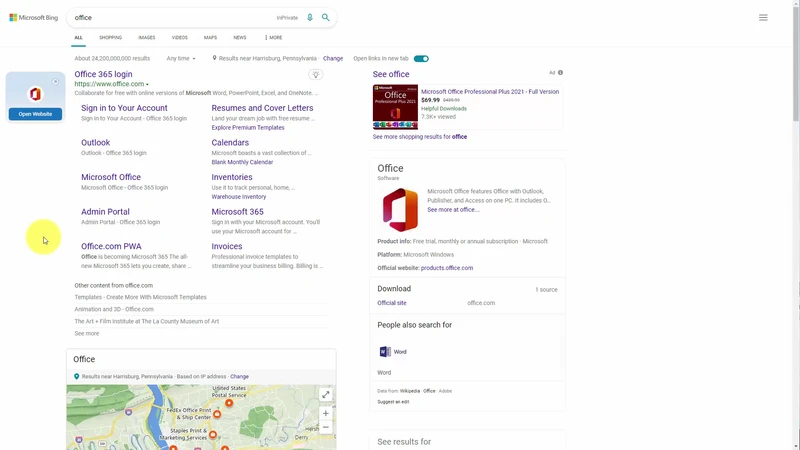Click Change link above the map
The height and width of the screenshot is (450, 800).
tap(239, 377)
